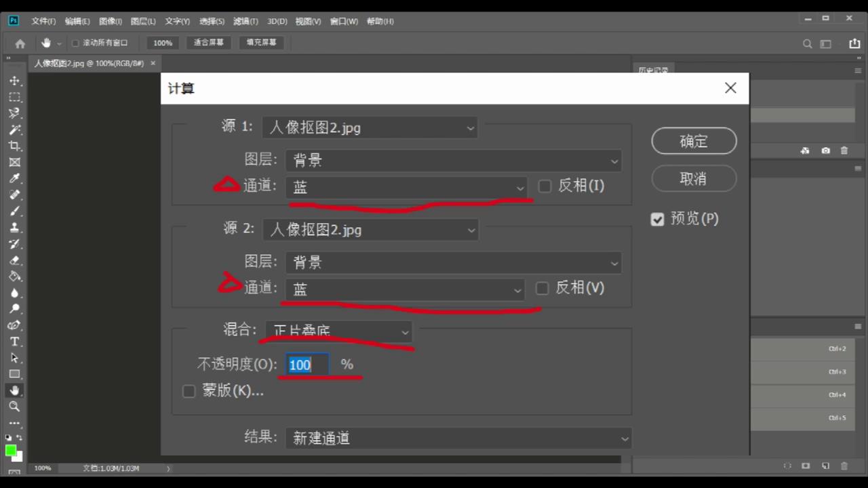Open the search icon at top right
868x488 pixels.
[x=807, y=43]
